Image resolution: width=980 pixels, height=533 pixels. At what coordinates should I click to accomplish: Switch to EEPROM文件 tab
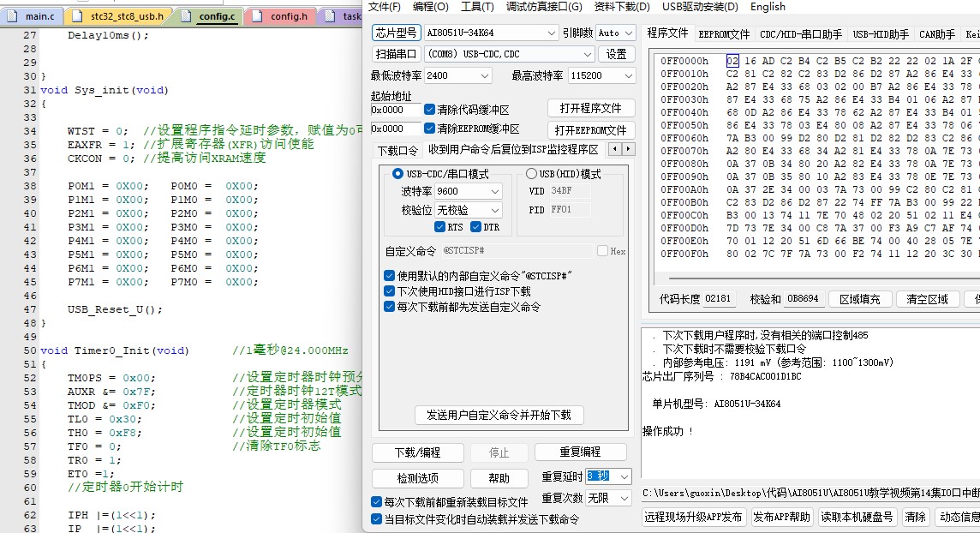click(724, 34)
